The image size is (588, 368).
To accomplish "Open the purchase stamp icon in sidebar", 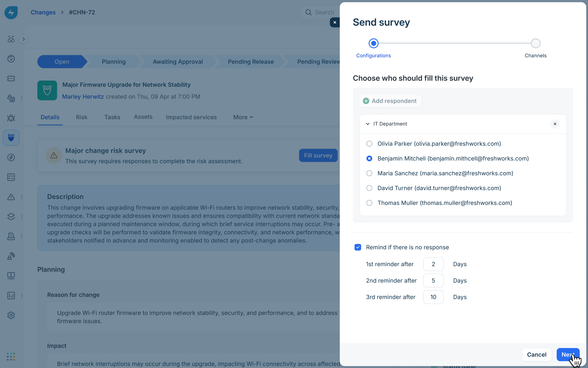I will pos(11,236).
